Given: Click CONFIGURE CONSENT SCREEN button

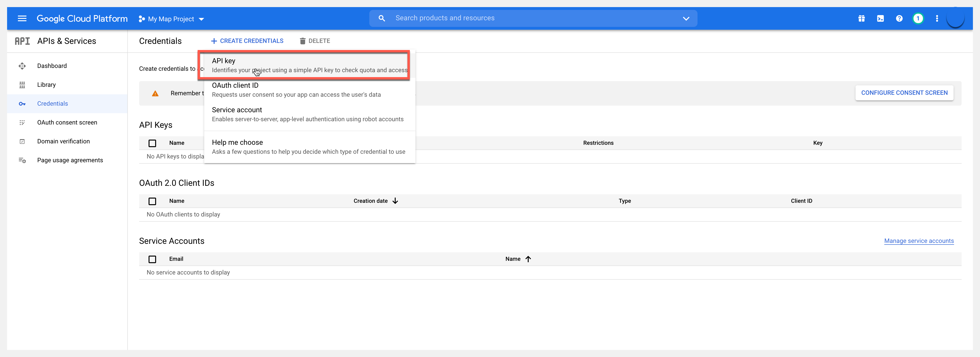Looking at the screenshot, I should (904, 93).
